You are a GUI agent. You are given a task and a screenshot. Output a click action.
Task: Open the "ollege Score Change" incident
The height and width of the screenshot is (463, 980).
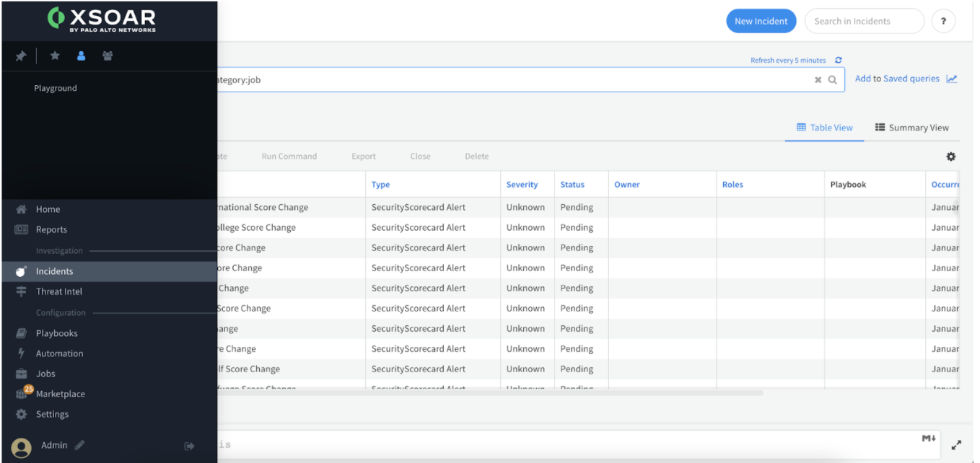point(257,227)
